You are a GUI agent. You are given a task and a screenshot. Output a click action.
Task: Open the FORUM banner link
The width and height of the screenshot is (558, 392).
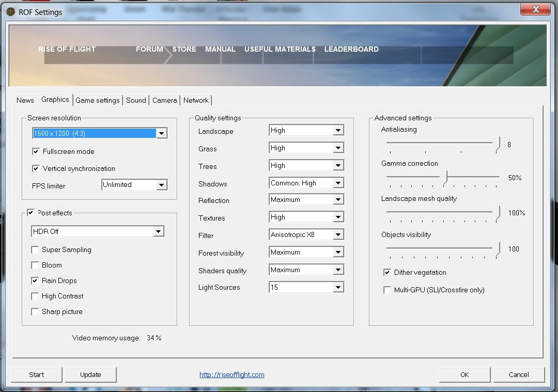point(149,49)
